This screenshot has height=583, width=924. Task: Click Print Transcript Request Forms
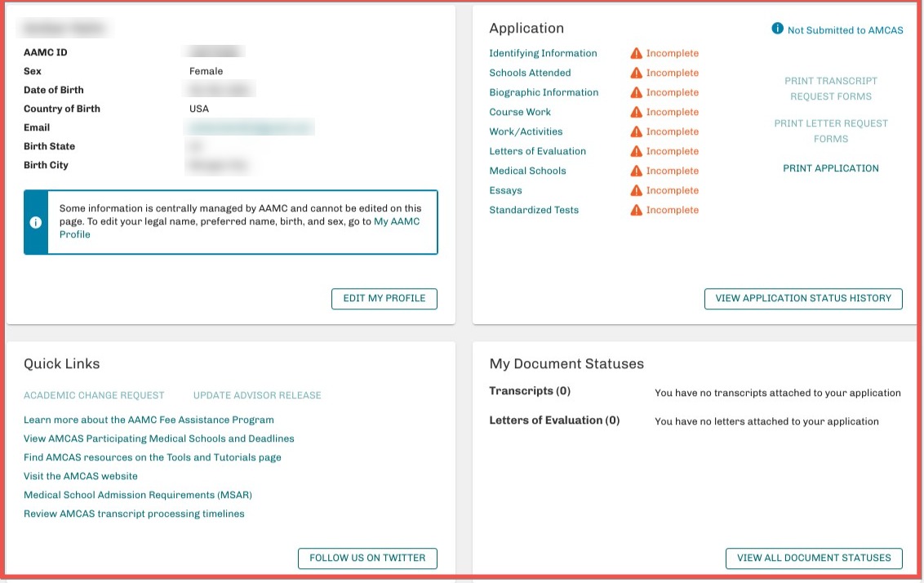(831, 88)
